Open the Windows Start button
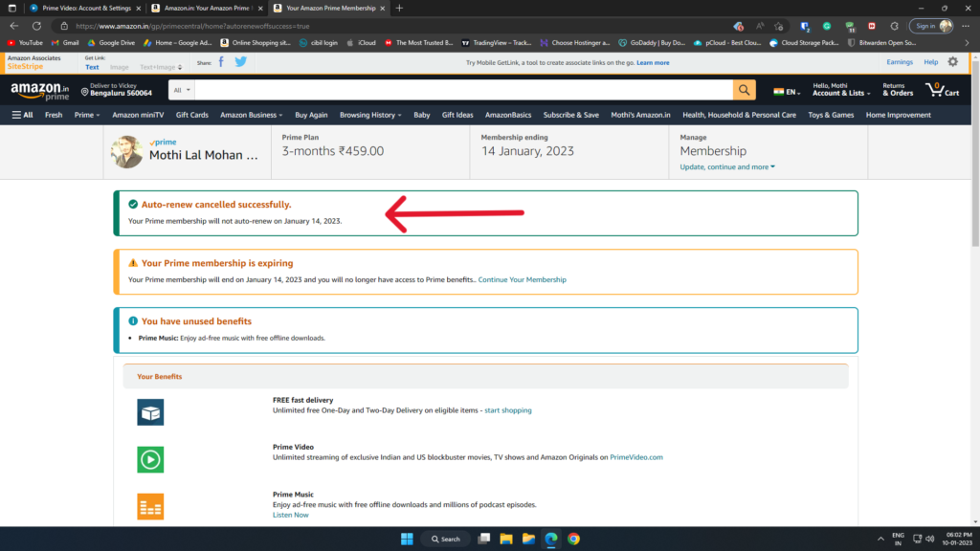 (407, 539)
